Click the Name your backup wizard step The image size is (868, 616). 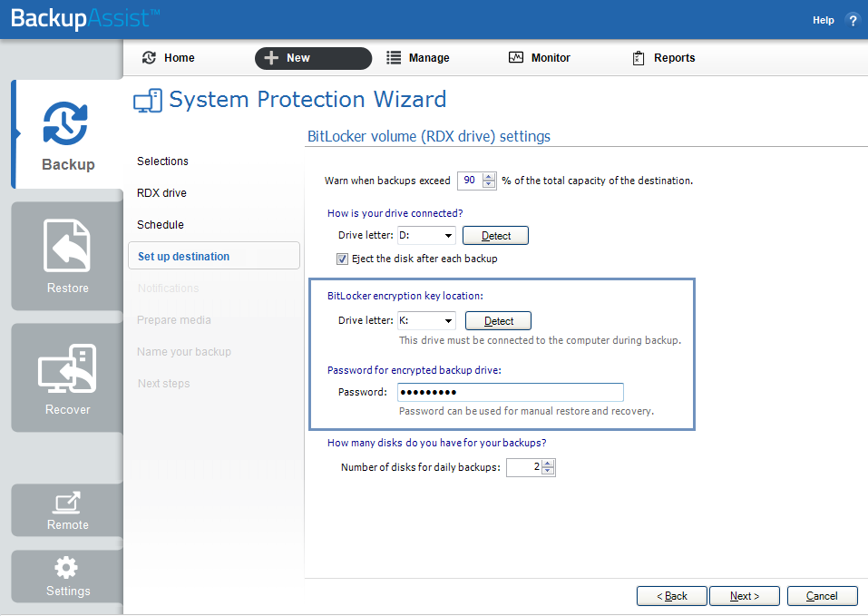[x=184, y=352]
